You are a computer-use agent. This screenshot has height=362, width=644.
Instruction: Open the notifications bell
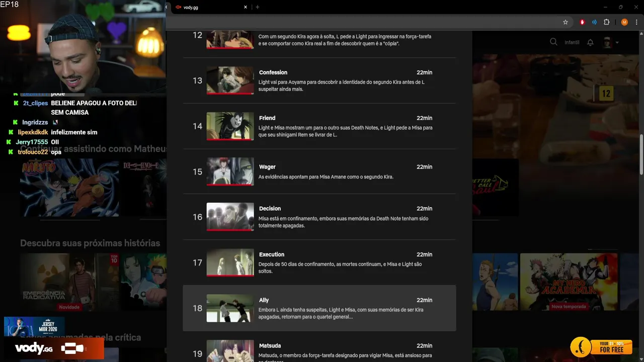[590, 43]
